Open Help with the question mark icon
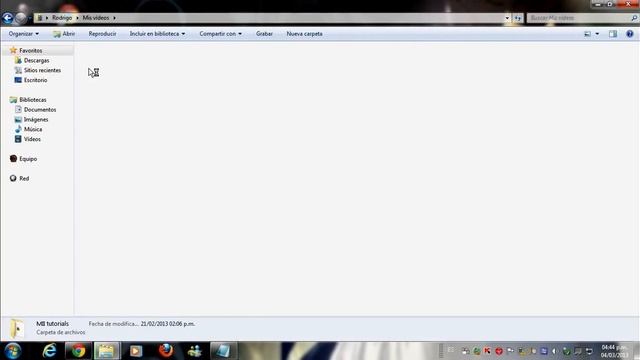Viewport: 640px width, 360px height. pos(630,34)
